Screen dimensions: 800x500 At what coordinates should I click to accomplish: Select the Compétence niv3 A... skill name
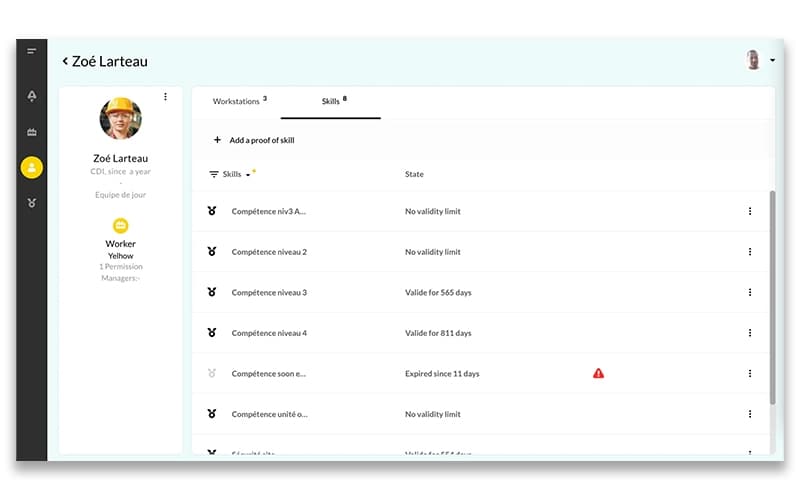pos(269,211)
